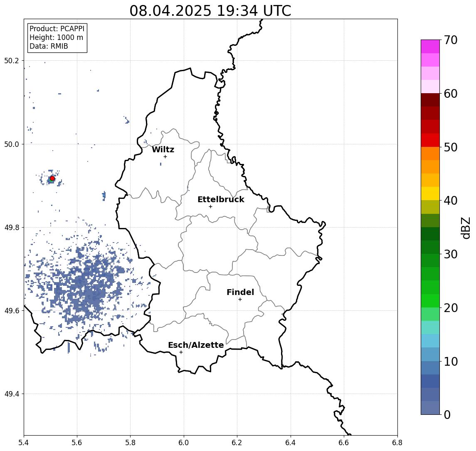
Task: Click the turquoise colorbar segment below 20
Action: pyautogui.click(x=430, y=327)
